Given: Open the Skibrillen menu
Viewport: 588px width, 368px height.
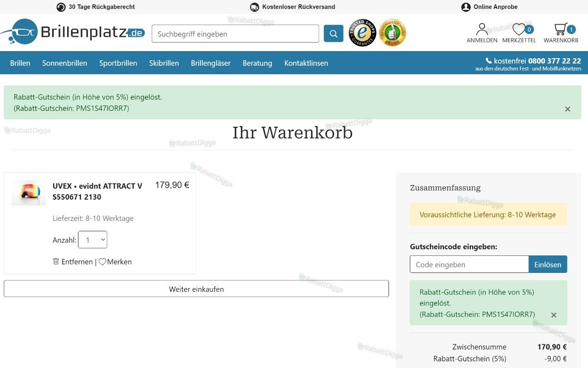Looking at the screenshot, I should 164,63.
